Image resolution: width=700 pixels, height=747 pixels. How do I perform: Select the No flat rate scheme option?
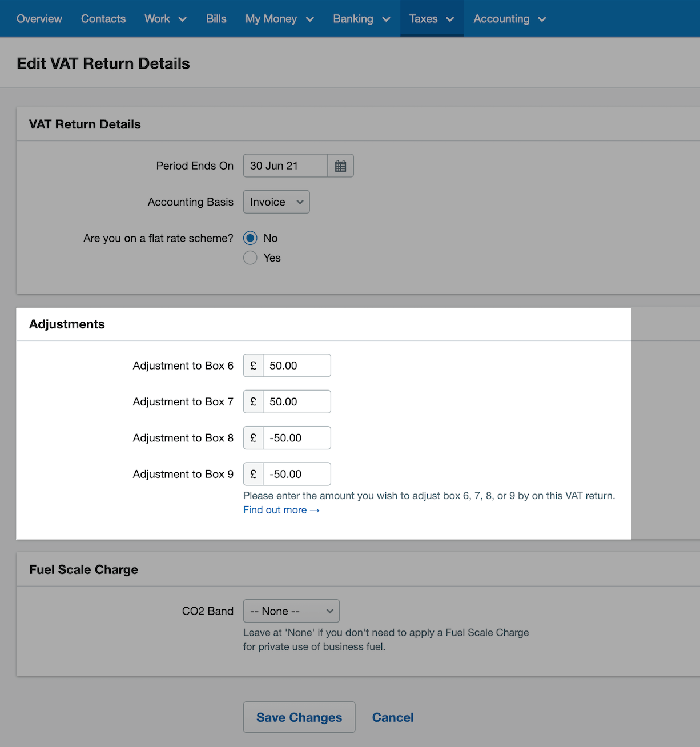click(250, 238)
